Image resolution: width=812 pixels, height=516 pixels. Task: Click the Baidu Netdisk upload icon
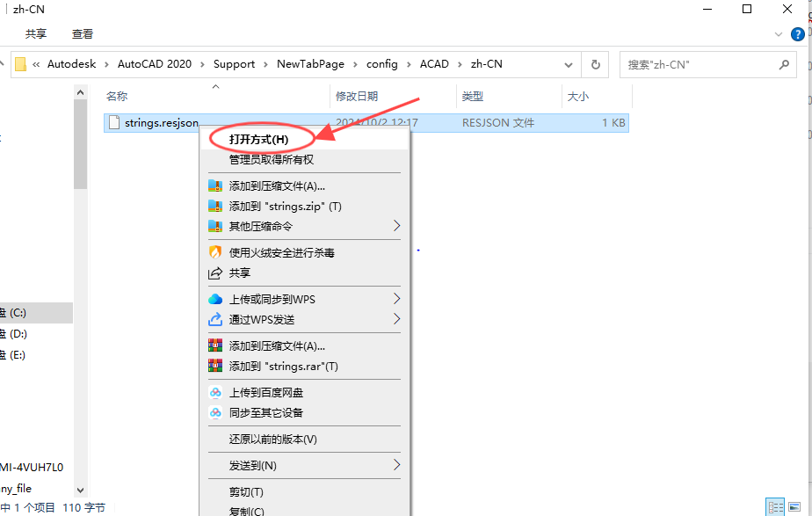(x=215, y=393)
